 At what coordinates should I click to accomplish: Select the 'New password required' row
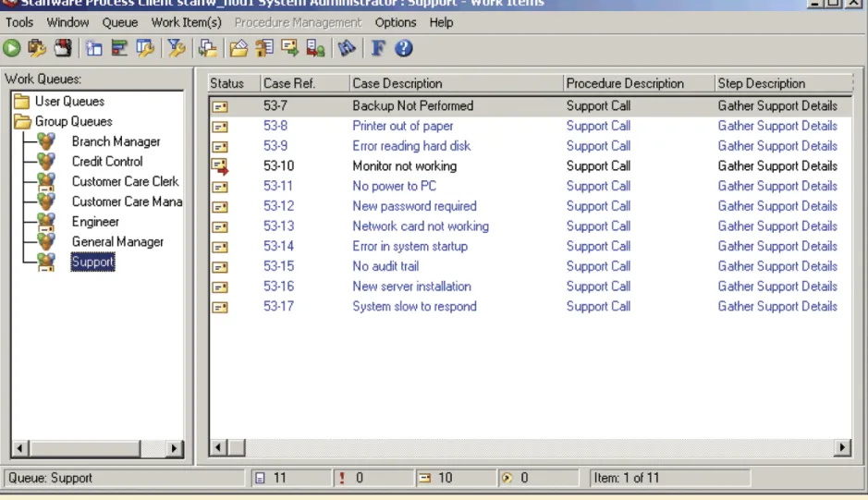(531, 206)
